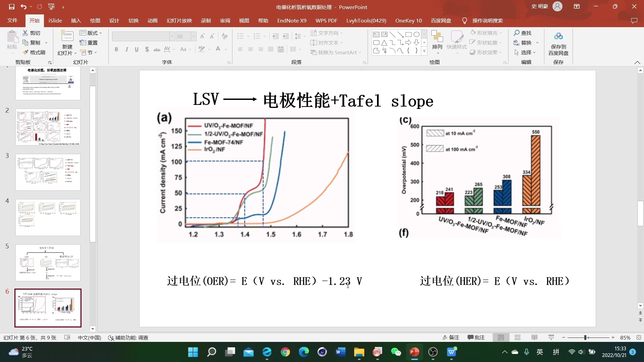Toggle the underline formatting

click(137, 49)
